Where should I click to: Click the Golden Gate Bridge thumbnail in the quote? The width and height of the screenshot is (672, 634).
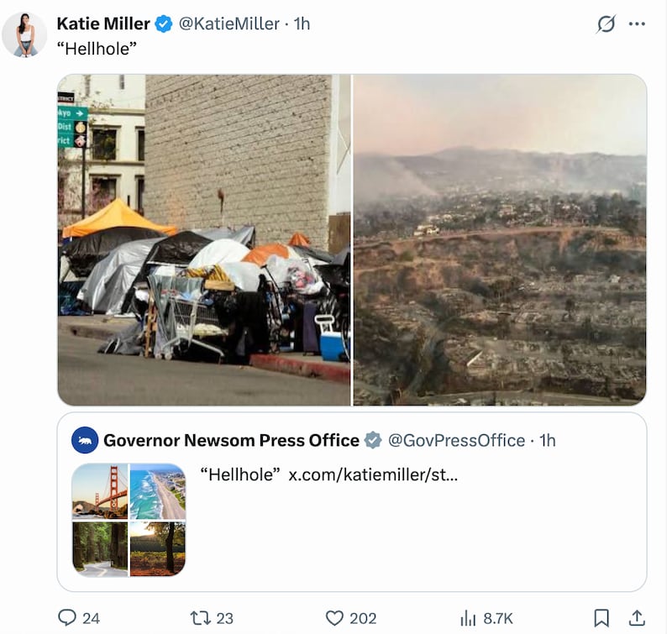pyautogui.click(x=100, y=491)
